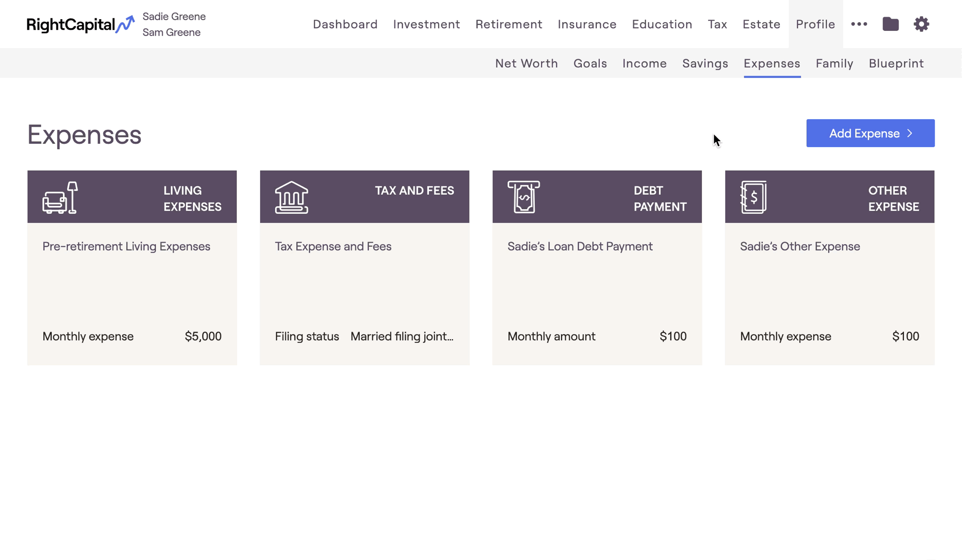Click the RightCapital logo
Screen dimensions: 962x560
(x=80, y=24)
